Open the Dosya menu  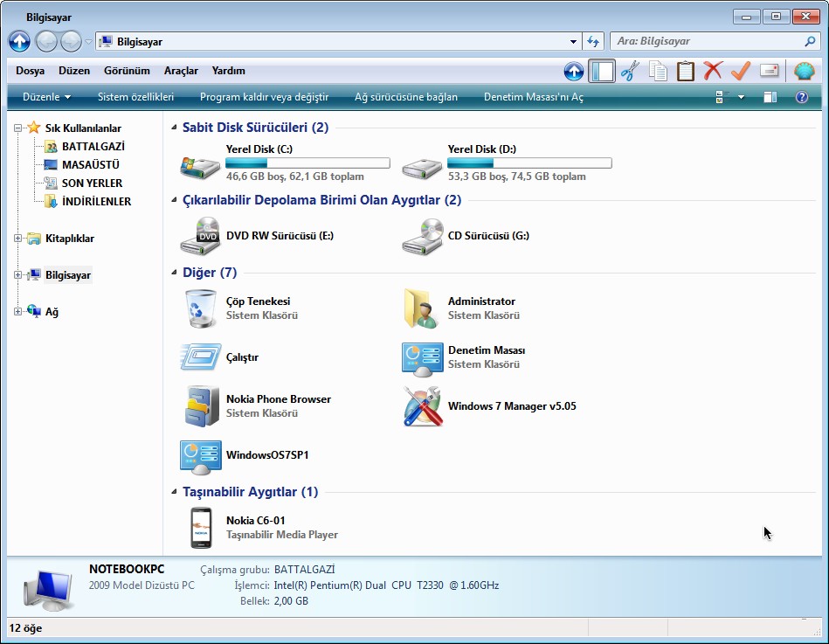(30, 71)
